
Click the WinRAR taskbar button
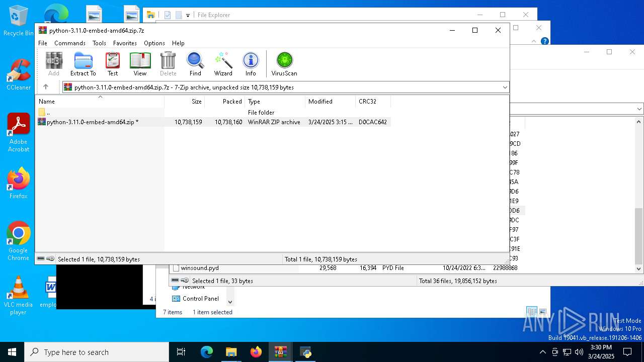tap(280, 352)
